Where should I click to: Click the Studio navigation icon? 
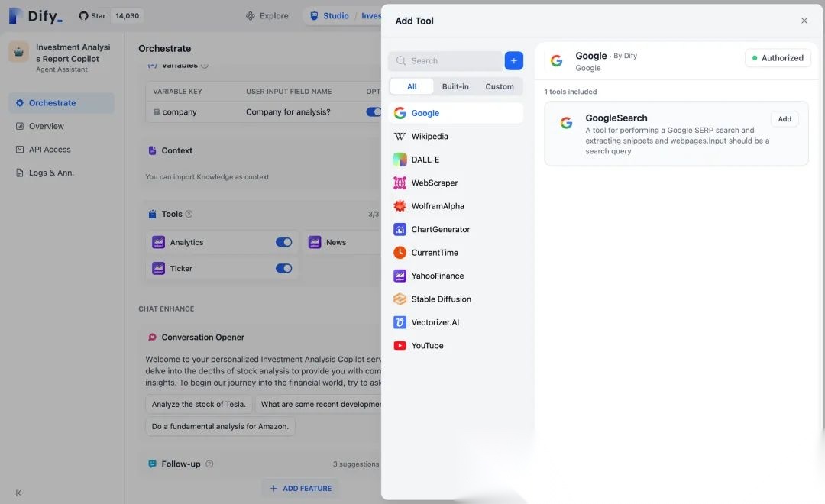pyautogui.click(x=314, y=16)
